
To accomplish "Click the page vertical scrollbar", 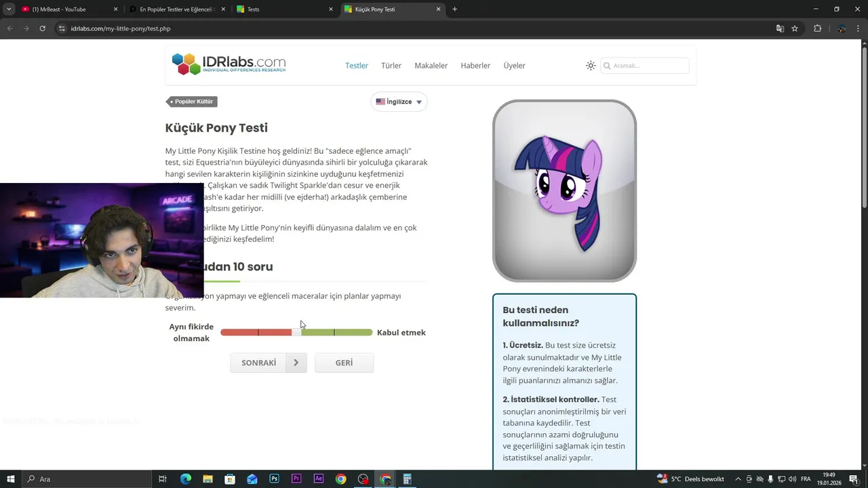I will coord(864,129).
